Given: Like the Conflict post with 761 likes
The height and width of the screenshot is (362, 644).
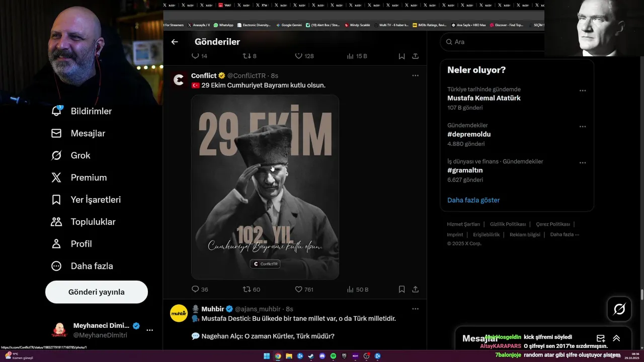Looking at the screenshot, I should pyautogui.click(x=304, y=289).
